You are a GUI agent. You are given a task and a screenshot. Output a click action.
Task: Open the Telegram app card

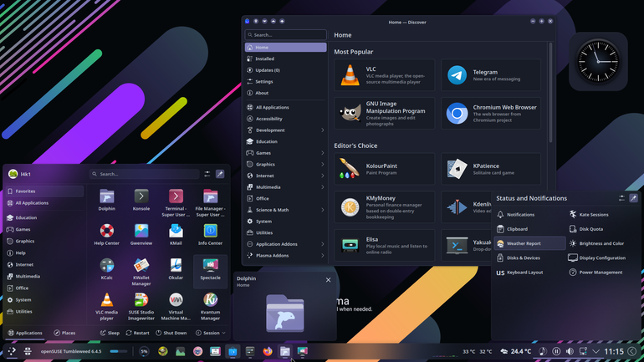click(x=491, y=75)
